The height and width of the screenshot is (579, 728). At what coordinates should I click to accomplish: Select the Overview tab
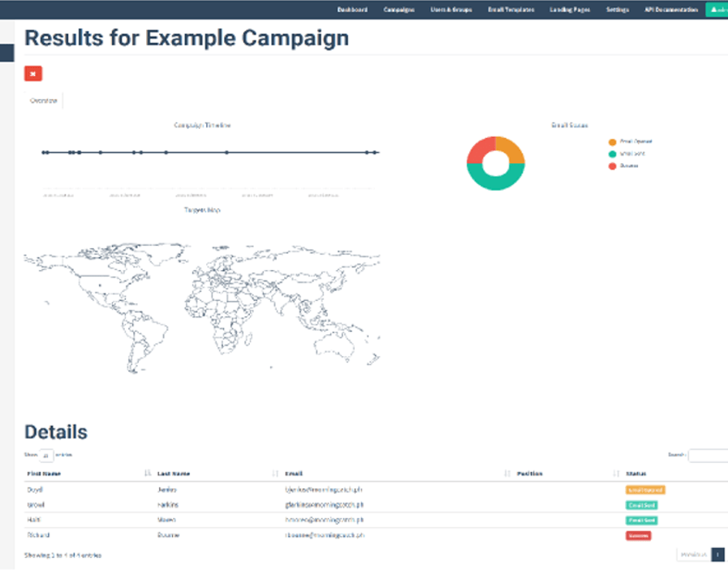pyautogui.click(x=43, y=101)
